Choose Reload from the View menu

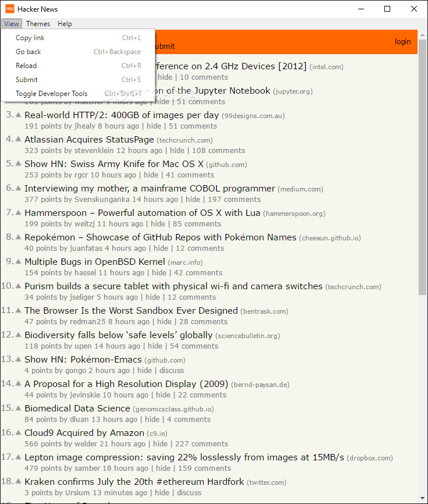(78, 66)
